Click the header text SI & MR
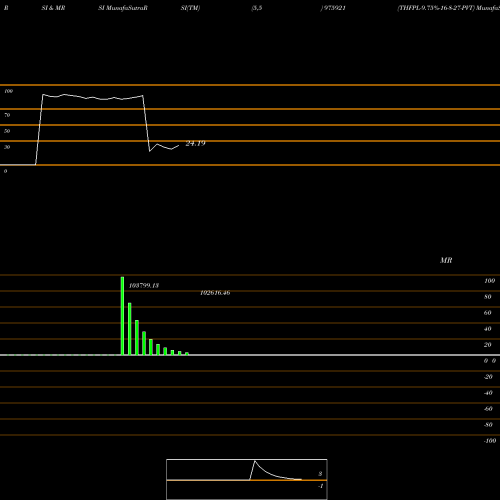500x500 pixels. [x=53, y=8]
